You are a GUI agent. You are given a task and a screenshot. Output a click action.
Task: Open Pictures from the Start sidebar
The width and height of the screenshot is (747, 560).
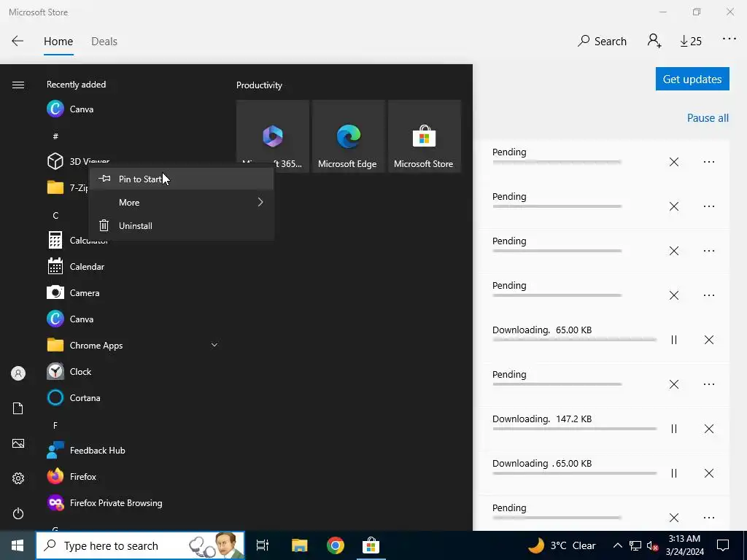coord(18,443)
